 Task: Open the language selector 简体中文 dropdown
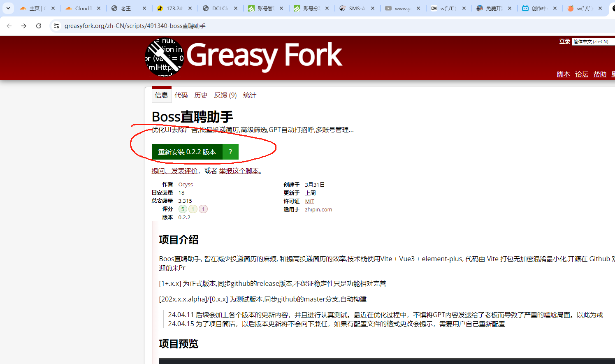point(592,42)
